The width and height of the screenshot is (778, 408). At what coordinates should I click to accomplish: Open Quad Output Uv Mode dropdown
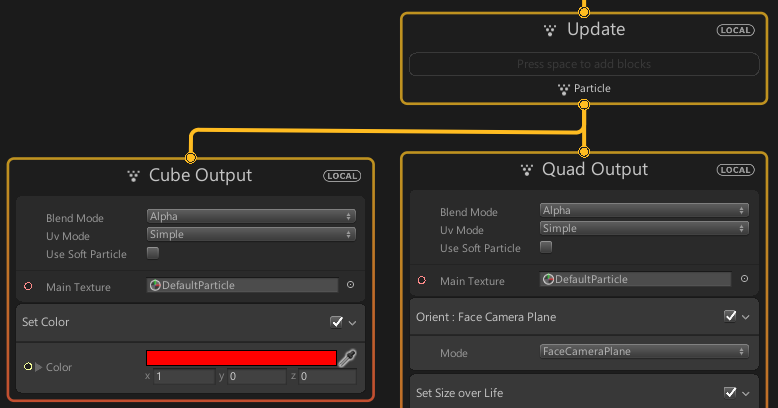coord(643,228)
